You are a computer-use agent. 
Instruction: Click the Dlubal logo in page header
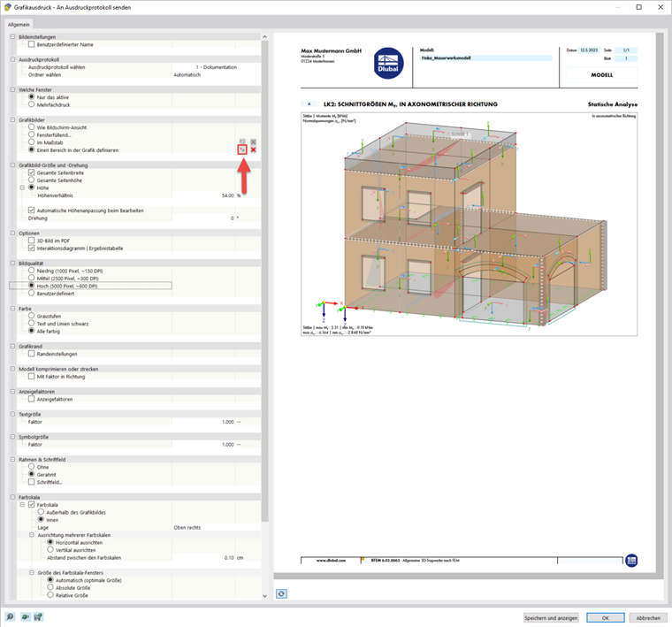pyautogui.click(x=388, y=64)
